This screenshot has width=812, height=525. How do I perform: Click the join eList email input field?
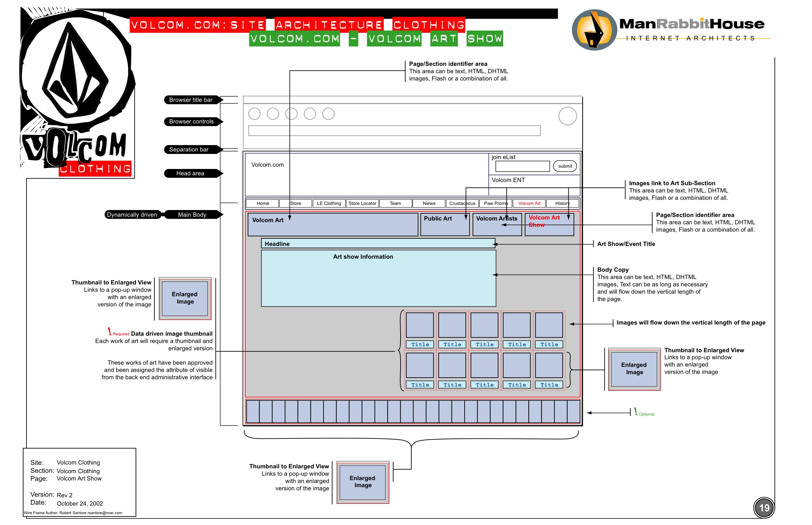(522, 166)
